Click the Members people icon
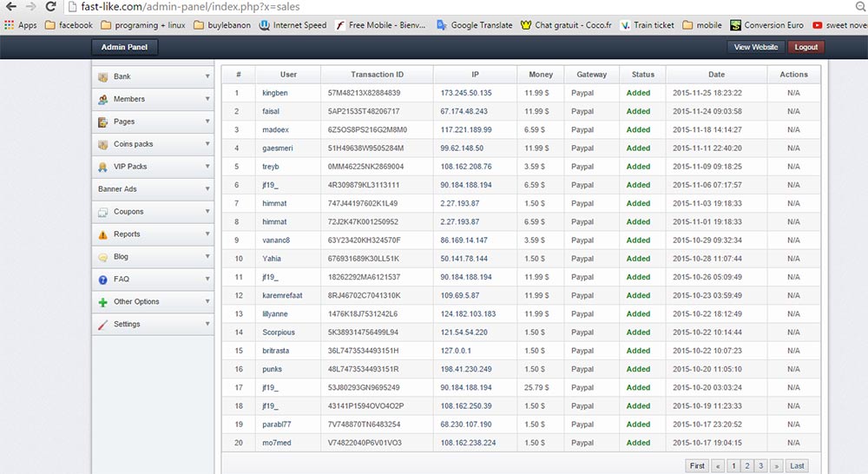The image size is (868, 474). [103, 100]
